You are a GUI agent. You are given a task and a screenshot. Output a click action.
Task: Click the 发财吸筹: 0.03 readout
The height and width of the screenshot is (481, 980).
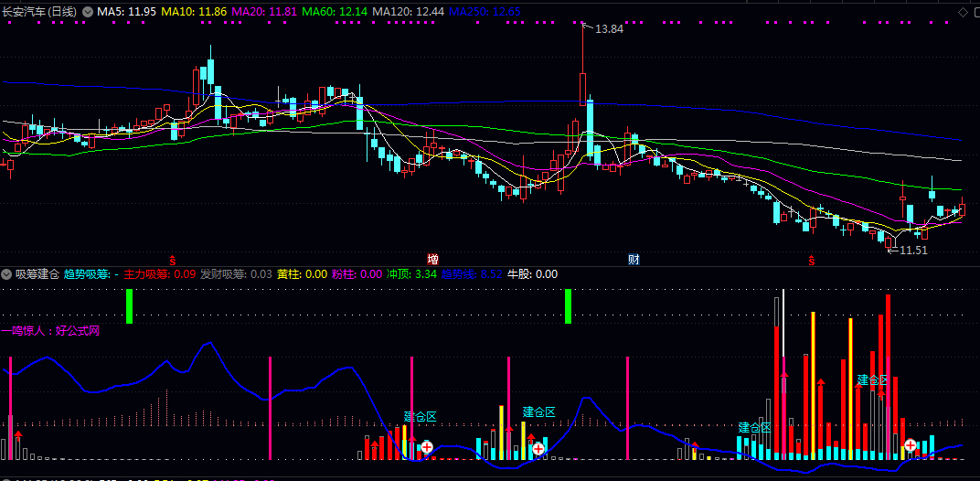[x=236, y=274]
